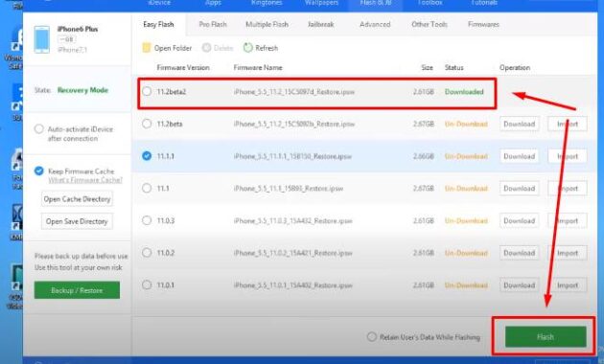Import firmware for the 11.0.3 row

point(568,220)
